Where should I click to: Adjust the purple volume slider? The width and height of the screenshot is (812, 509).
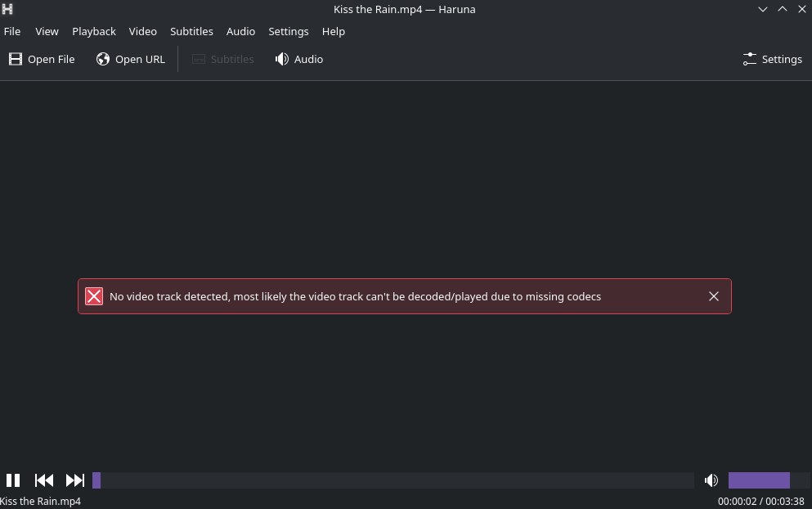click(759, 480)
